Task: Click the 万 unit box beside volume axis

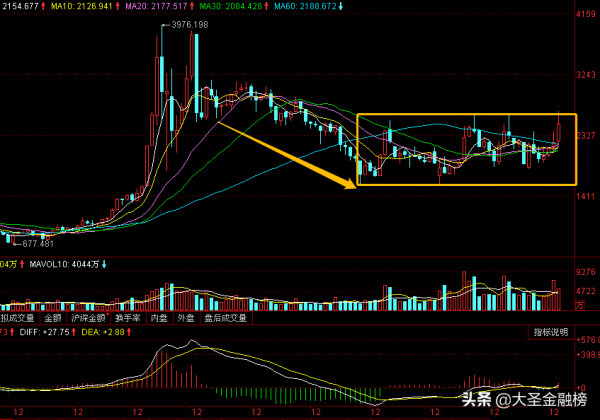Action: (x=580, y=305)
